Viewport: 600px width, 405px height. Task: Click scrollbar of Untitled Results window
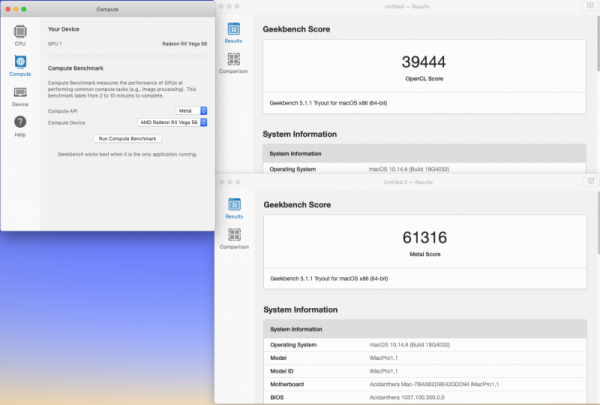tap(598, 42)
